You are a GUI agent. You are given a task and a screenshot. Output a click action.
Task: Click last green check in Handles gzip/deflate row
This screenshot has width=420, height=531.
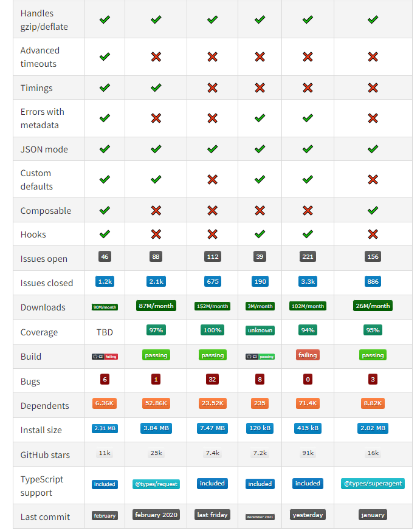(x=373, y=19)
